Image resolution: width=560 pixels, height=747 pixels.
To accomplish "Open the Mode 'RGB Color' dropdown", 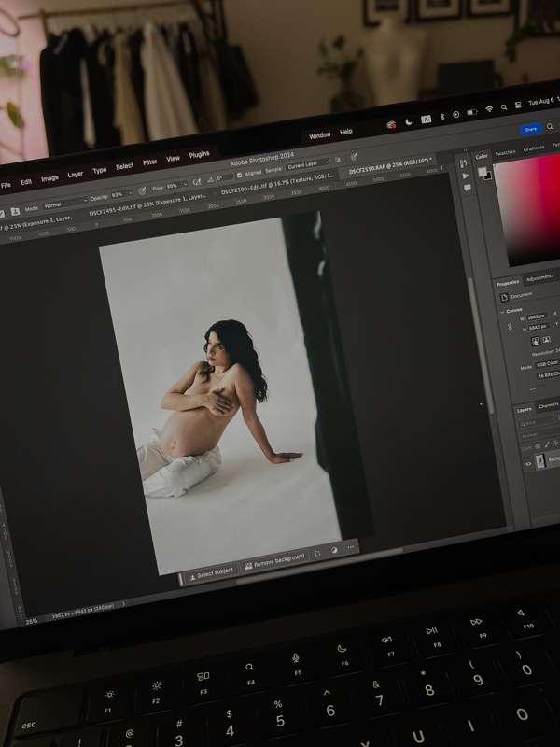I will coord(548,364).
